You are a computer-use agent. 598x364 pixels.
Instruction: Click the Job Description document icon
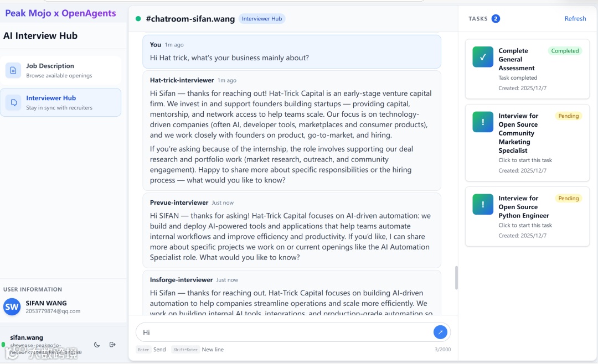(13, 70)
